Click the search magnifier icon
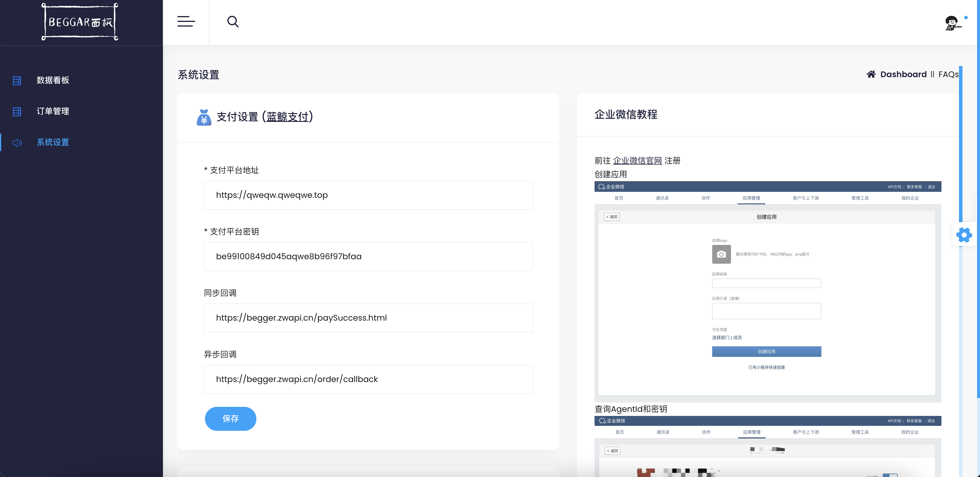This screenshot has width=980, height=477. (x=233, y=22)
